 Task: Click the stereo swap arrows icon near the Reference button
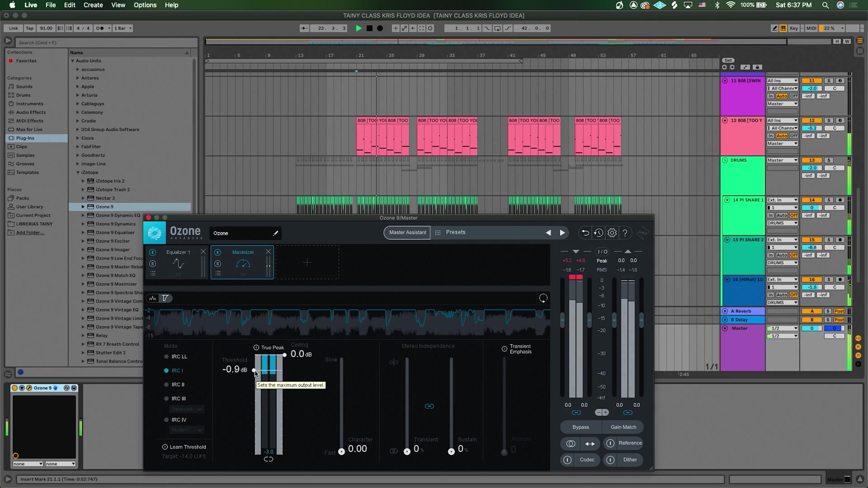pyautogui.click(x=590, y=444)
